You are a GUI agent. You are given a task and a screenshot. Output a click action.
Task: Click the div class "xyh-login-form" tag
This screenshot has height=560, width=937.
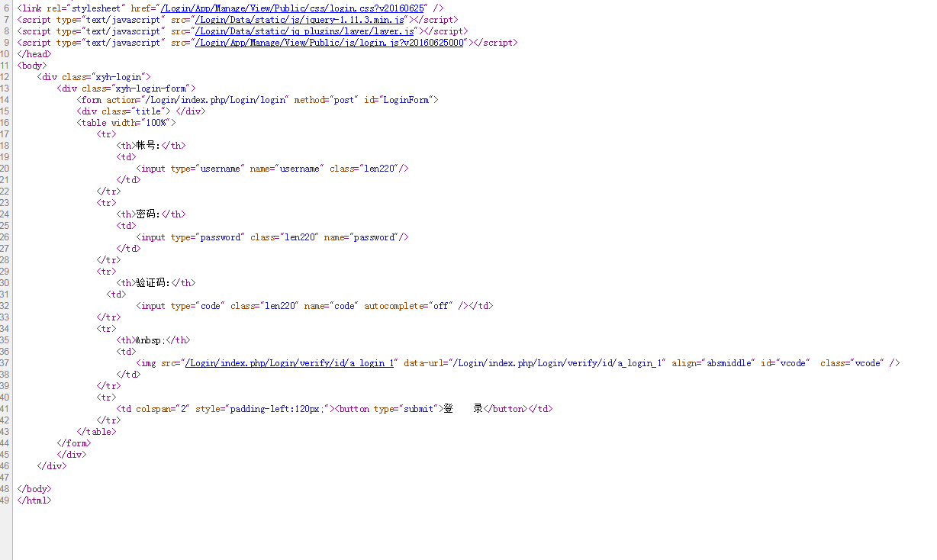click(x=126, y=89)
